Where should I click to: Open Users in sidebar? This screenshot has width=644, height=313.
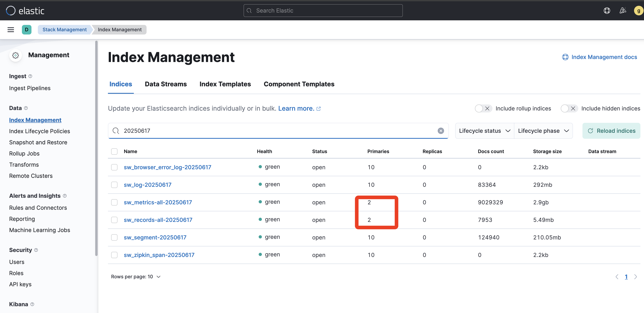point(17,262)
